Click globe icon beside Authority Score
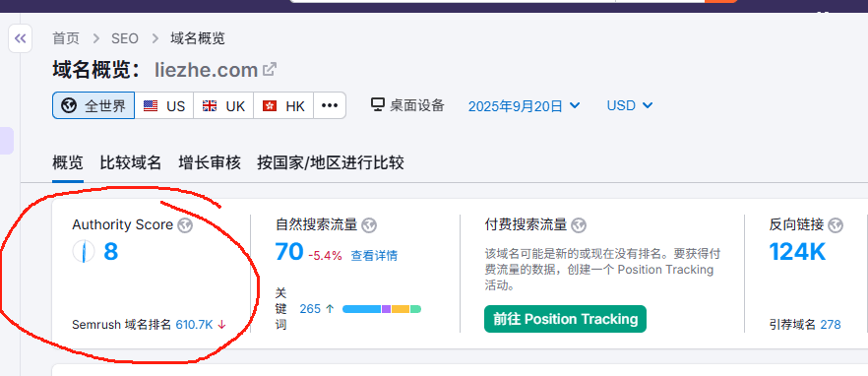This screenshot has height=376, width=868. click(x=185, y=225)
